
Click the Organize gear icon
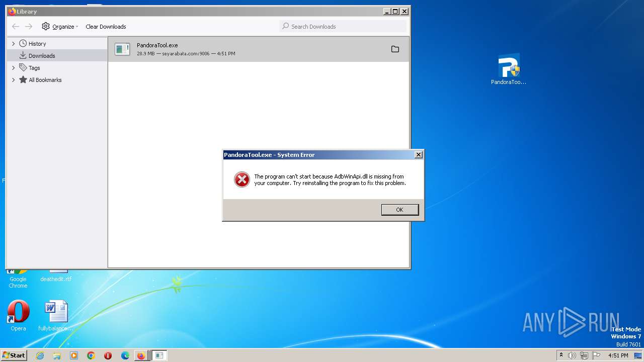click(x=46, y=26)
